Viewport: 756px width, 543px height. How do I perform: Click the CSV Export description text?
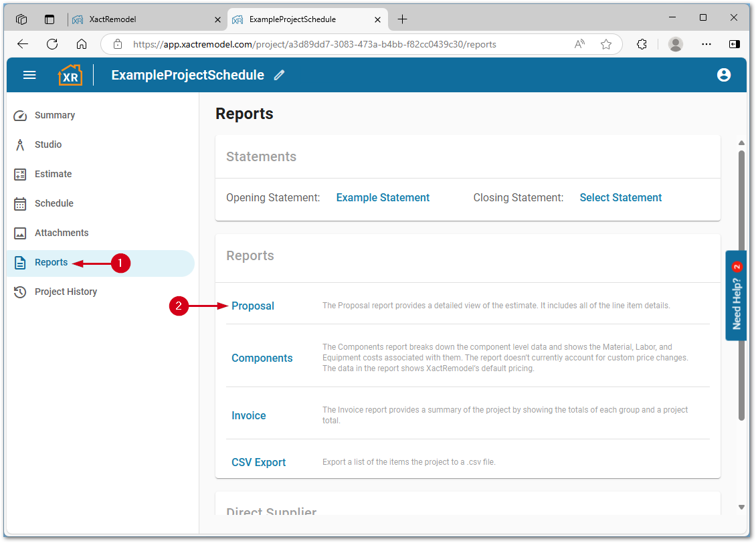coord(409,462)
